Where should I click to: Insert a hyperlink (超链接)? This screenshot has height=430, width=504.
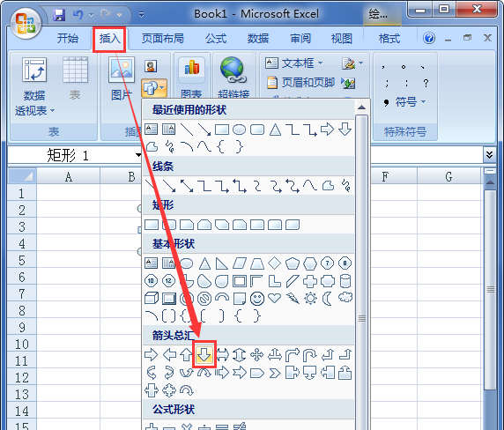[233, 78]
